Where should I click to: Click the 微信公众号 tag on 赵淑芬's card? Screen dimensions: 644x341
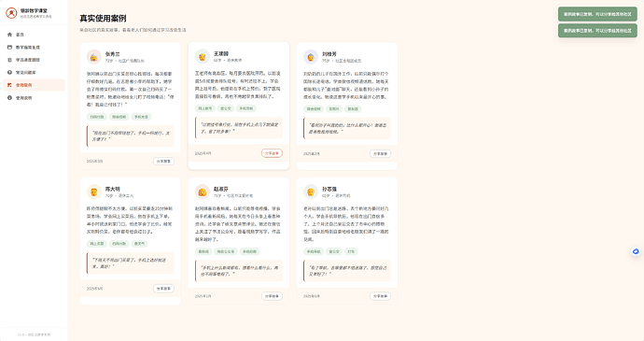coord(226,251)
